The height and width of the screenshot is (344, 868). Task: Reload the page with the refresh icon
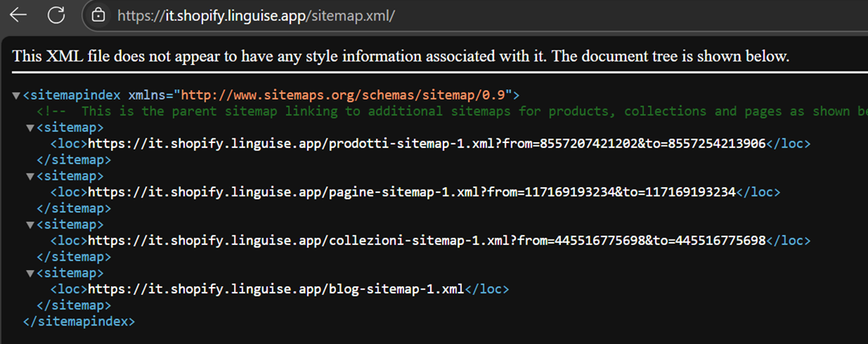click(56, 15)
